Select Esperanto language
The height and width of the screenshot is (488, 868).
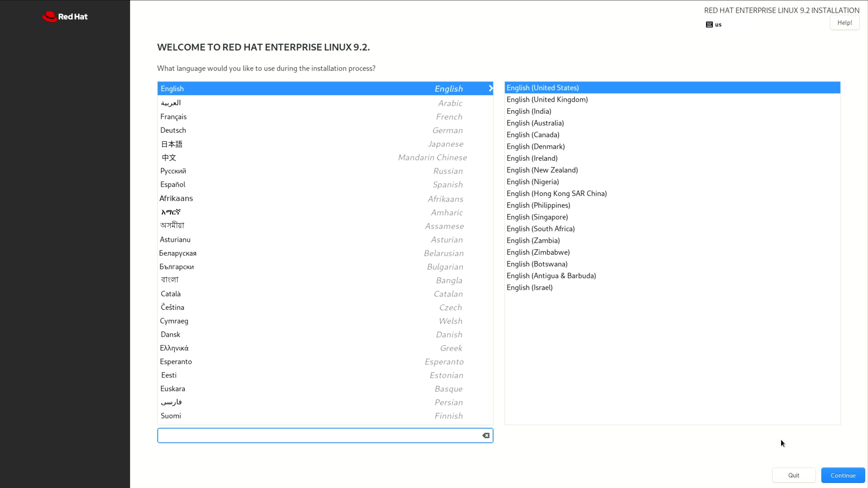click(x=325, y=361)
